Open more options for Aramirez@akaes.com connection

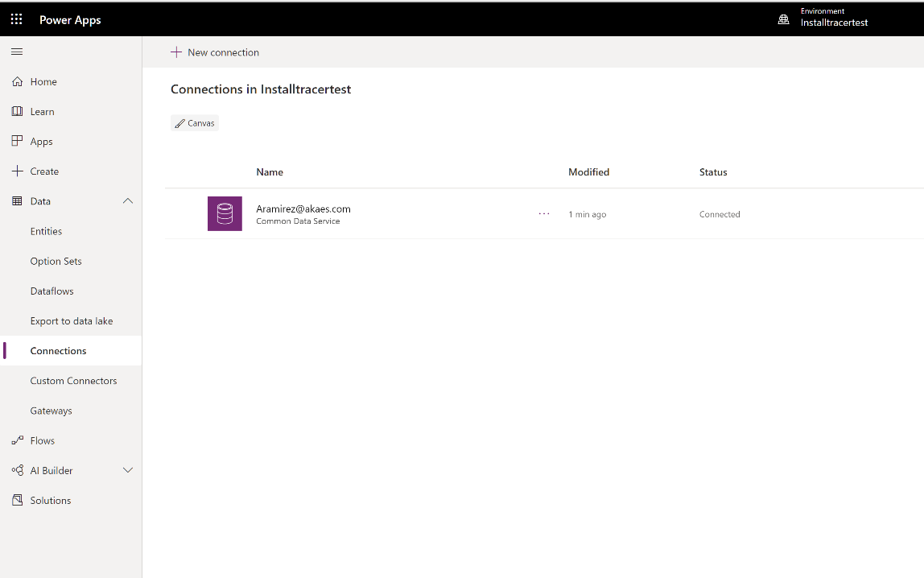(544, 214)
